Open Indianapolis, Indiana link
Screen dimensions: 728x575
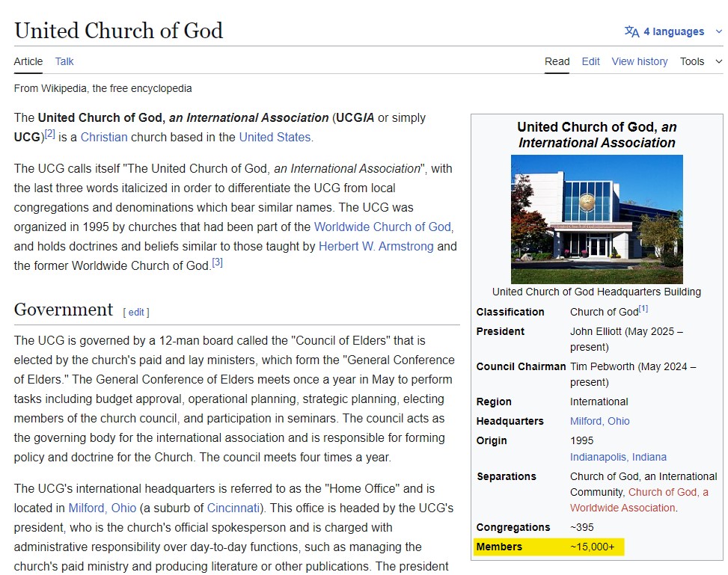pyautogui.click(x=618, y=457)
